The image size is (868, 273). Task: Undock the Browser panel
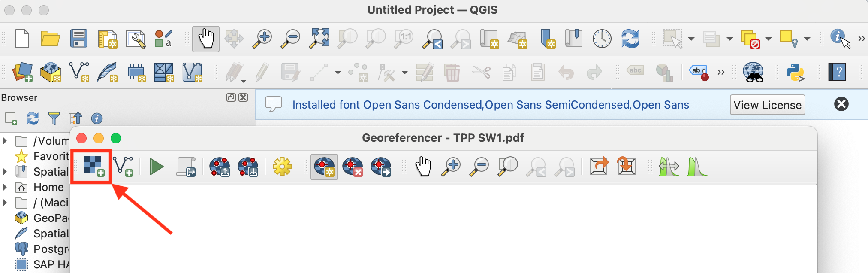point(231,97)
